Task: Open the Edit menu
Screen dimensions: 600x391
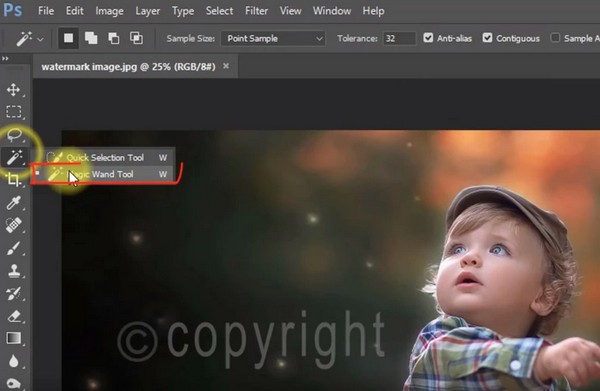Action: pyautogui.click(x=75, y=11)
